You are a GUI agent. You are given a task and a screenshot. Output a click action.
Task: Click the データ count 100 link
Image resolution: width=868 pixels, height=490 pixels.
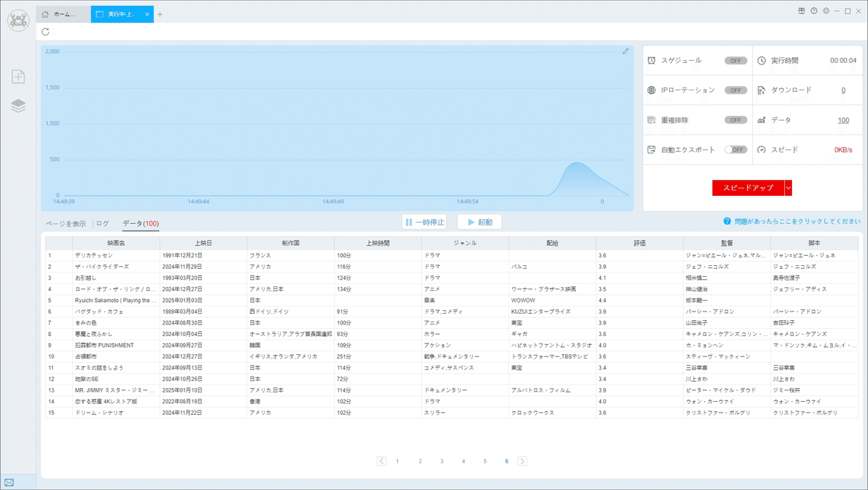(x=843, y=120)
